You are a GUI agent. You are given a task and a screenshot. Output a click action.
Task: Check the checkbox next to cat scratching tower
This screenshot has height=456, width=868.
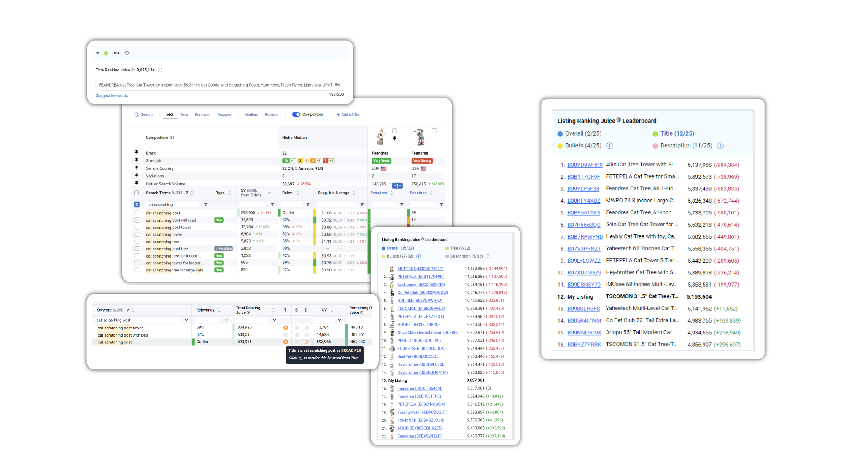pos(137,234)
